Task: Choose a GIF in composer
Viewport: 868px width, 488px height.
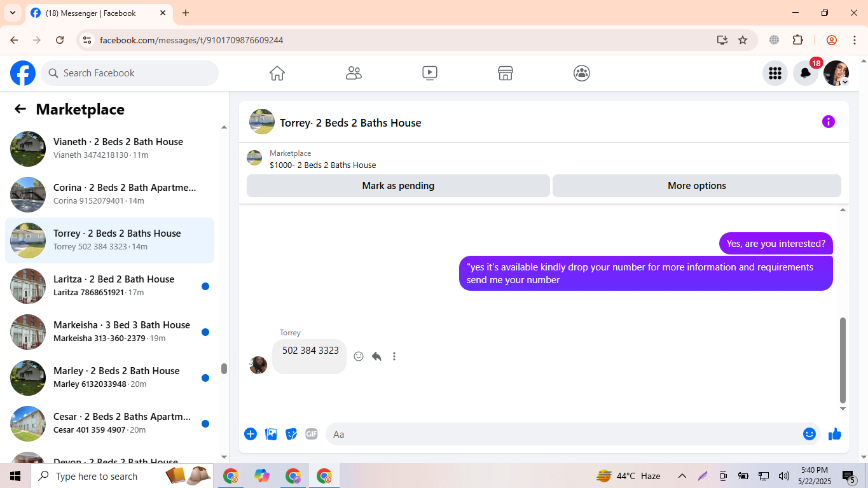Action: (x=311, y=434)
